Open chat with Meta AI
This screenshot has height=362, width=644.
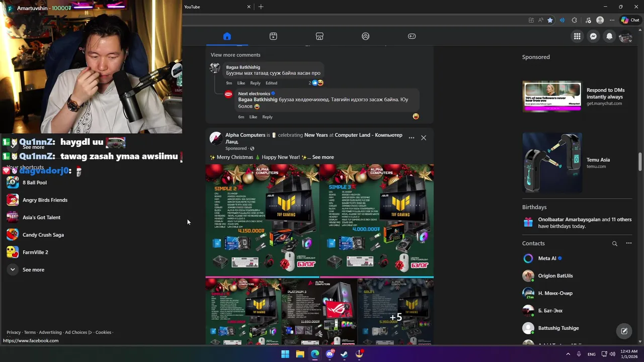click(577, 258)
